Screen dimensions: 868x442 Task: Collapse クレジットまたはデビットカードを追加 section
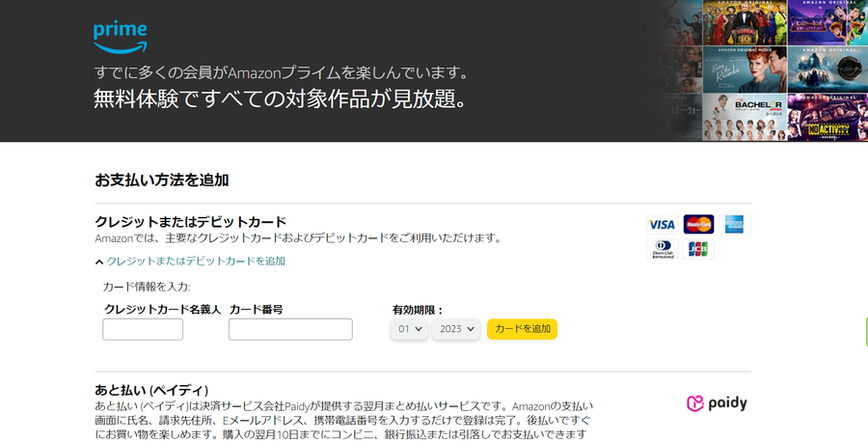190,261
